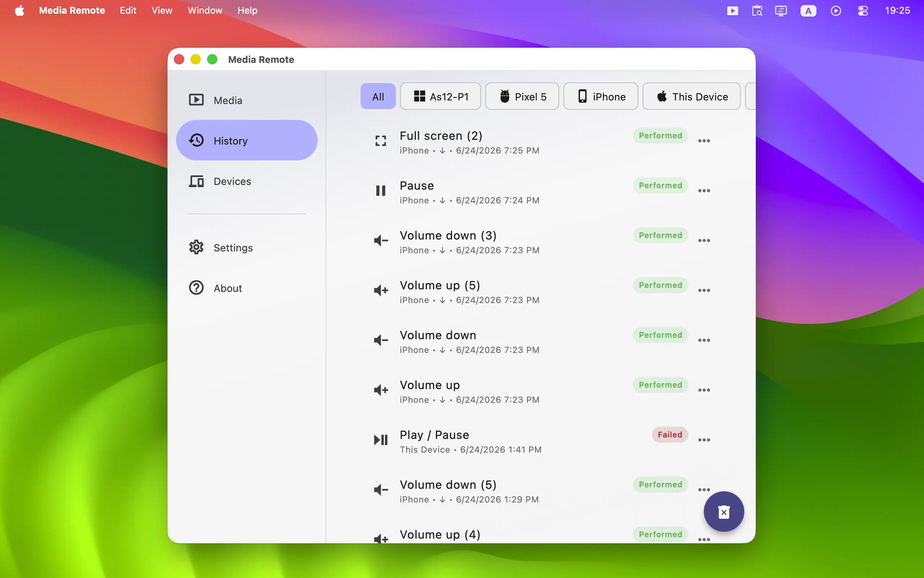Open more options for Volume up 7:23 PM entry without count
The width and height of the screenshot is (924, 578).
(x=704, y=390)
